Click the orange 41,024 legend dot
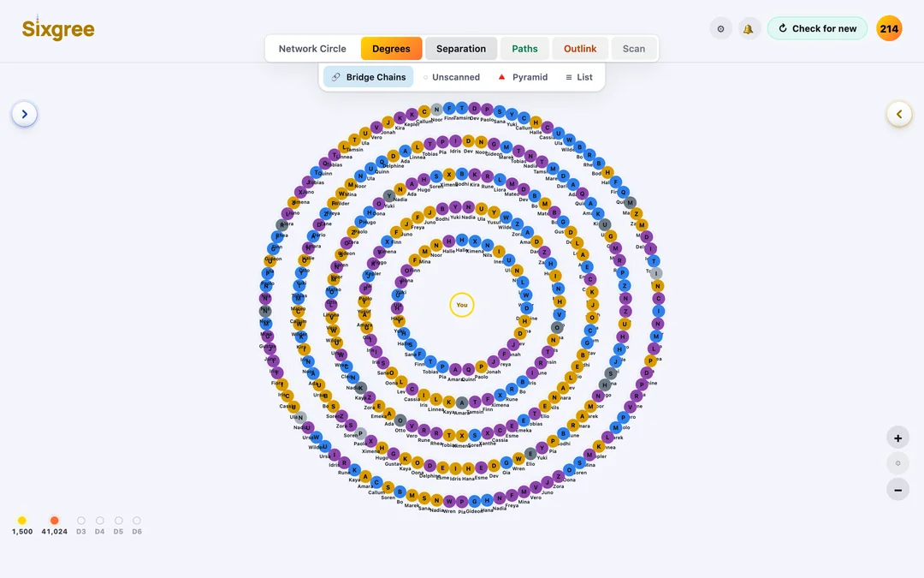924x578 pixels. [x=54, y=521]
